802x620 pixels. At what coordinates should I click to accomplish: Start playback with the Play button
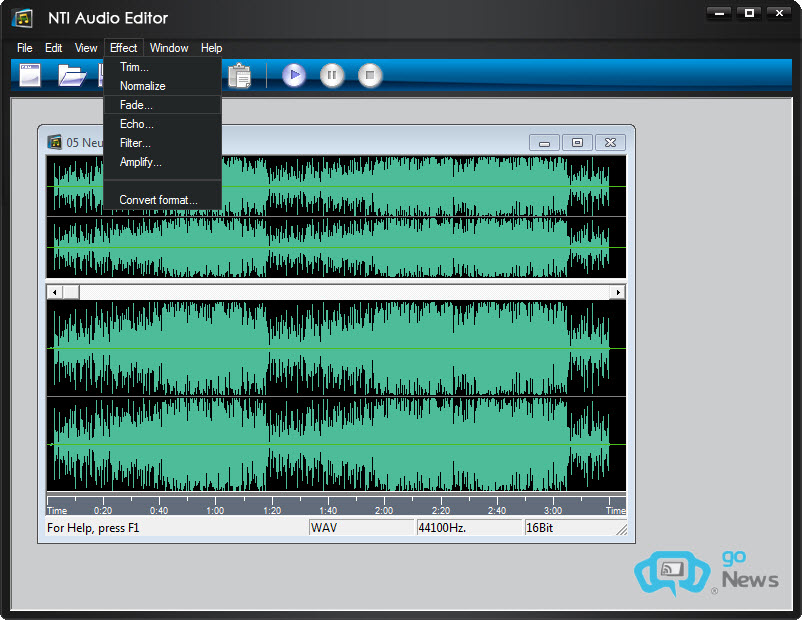coord(294,75)
